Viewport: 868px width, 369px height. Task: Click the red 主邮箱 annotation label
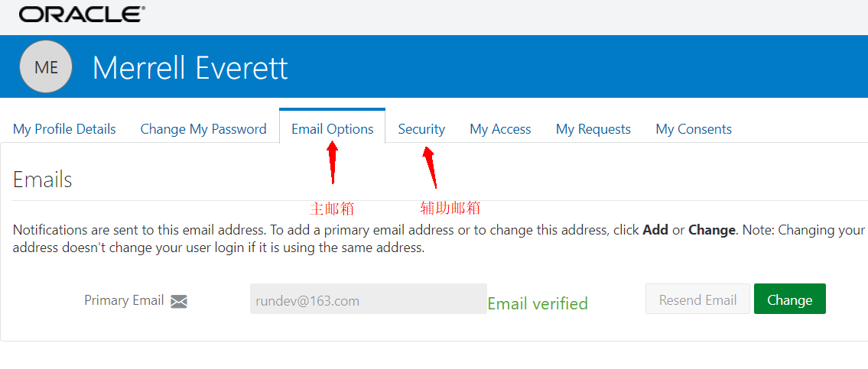tap(332, 209)
